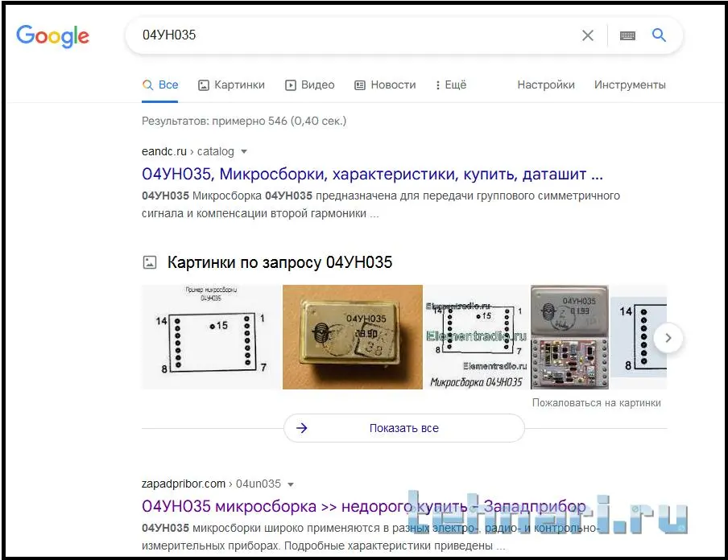Screen dimensions: 728x560
Task: Click the eandc.ru › catalog breadcrumb
Action: click(x=188, y=152)
